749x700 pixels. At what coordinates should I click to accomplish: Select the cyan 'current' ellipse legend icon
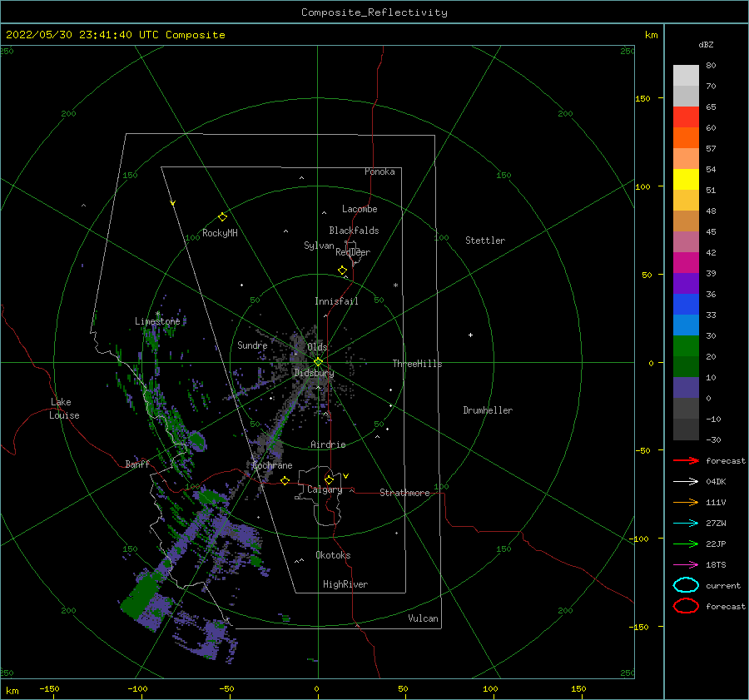click(686, 585)
